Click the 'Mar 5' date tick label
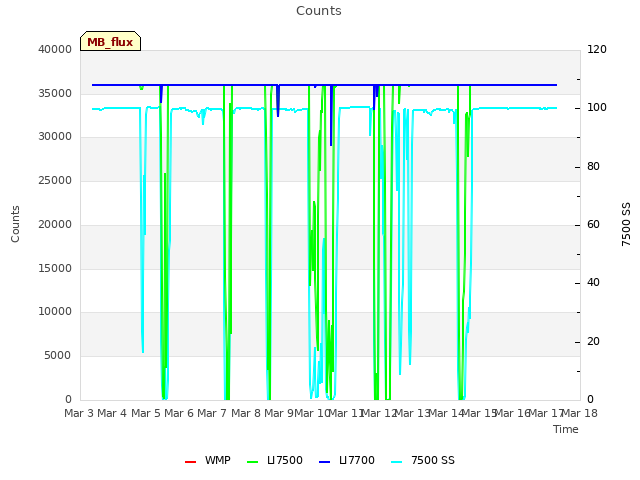 pyautogui.click(x=146, y=413)
